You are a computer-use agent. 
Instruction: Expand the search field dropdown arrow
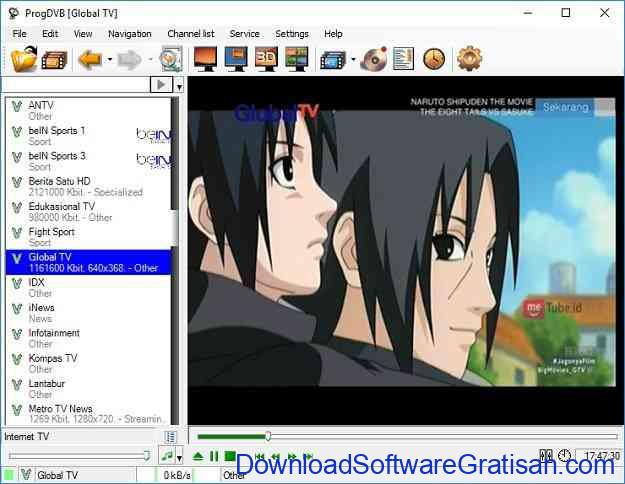coord(179,86)
